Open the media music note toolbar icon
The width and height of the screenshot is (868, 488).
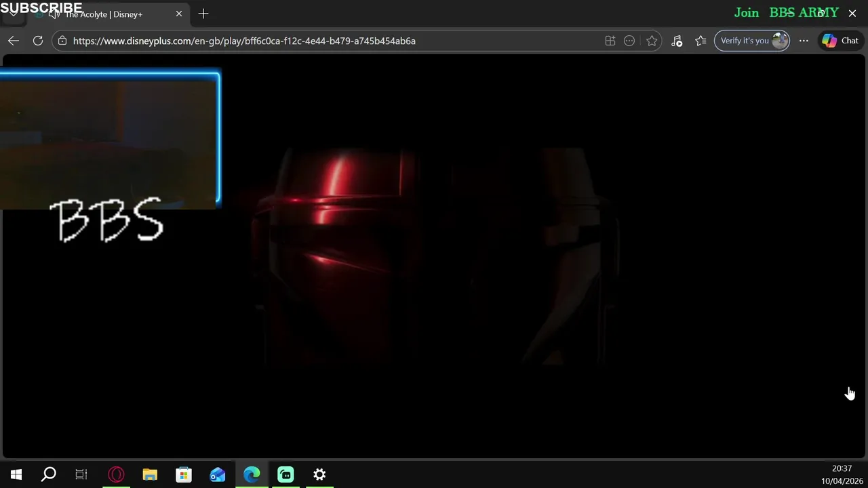[x=677, y=41]
